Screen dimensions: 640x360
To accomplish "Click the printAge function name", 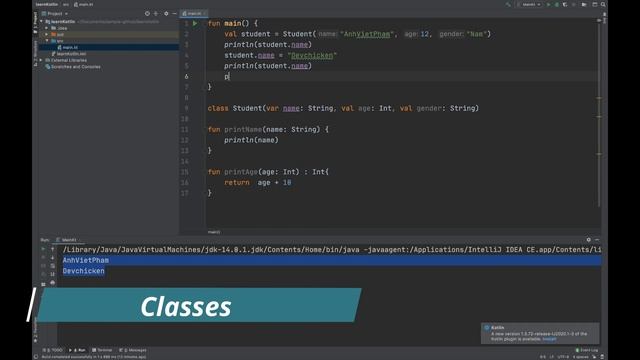I will click(241, 172).
